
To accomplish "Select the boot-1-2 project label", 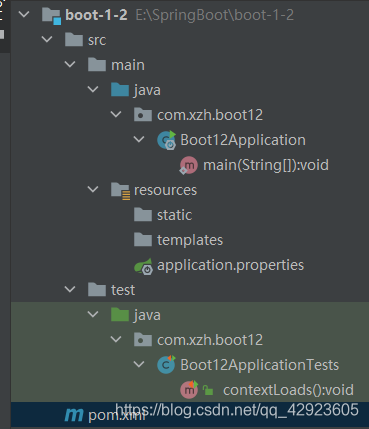I will click(96, 15).
